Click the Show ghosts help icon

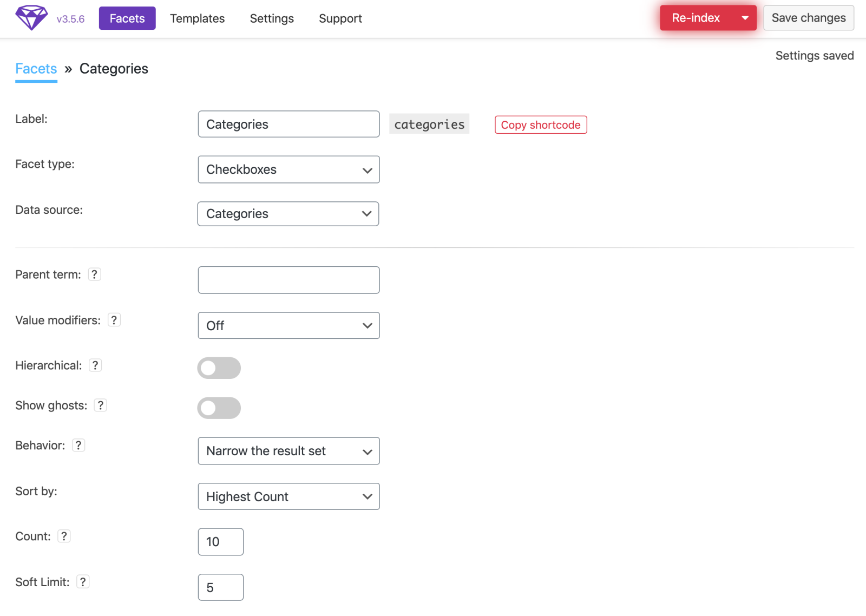100,405
